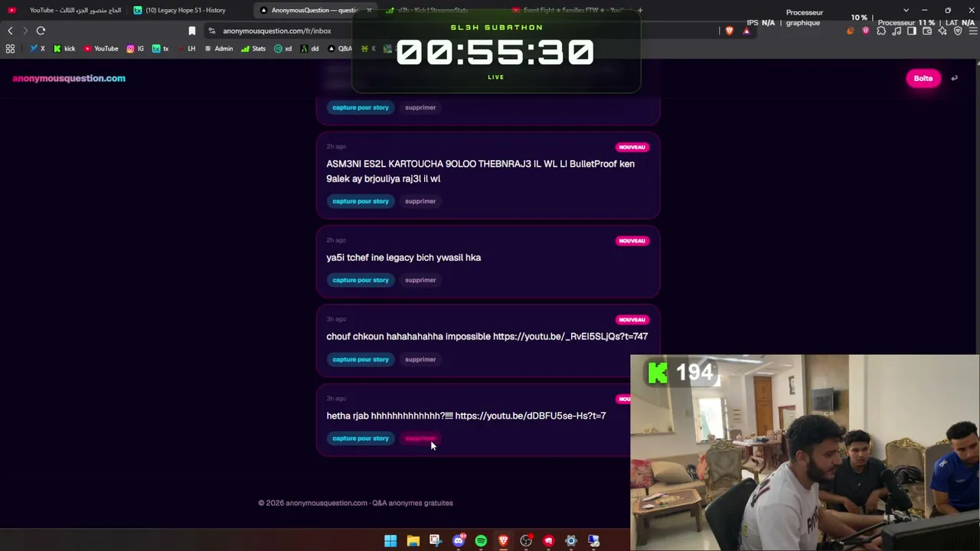
Task: Switch to the YouTube tab
Action: [x=65, y=10]
